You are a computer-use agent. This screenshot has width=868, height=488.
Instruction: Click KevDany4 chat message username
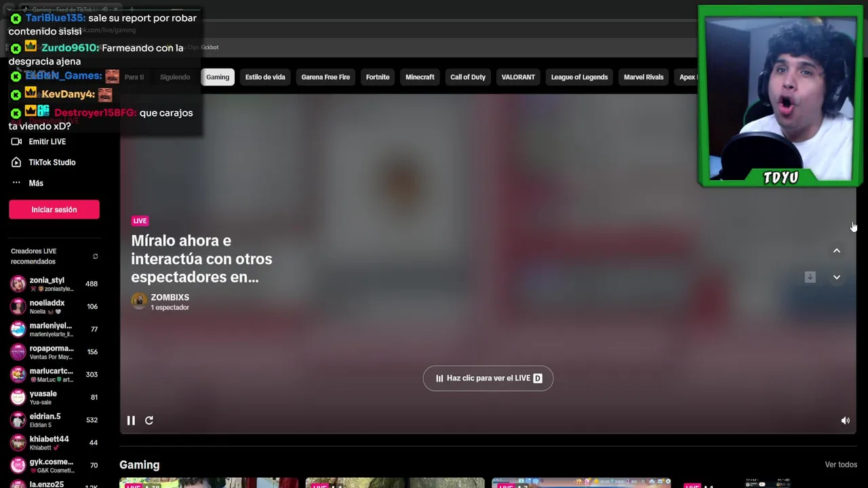tap(68, 94)
